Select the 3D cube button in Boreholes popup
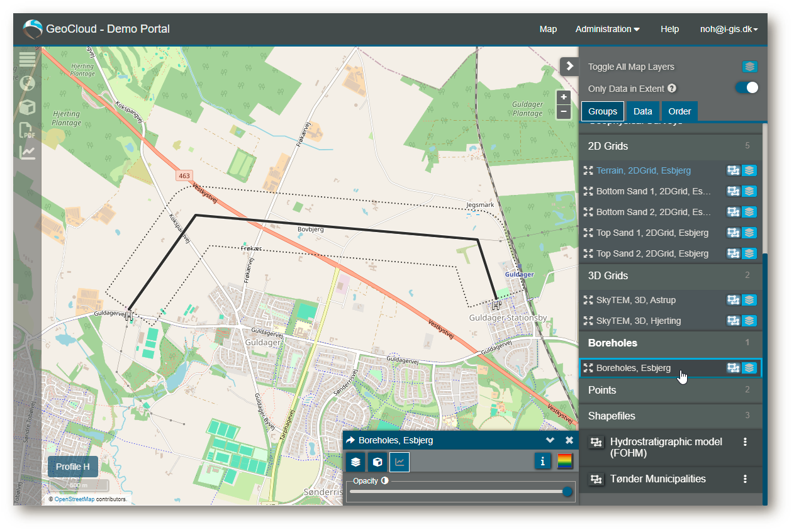The height and width of the screenshot is (532, 794). point(377,462)
